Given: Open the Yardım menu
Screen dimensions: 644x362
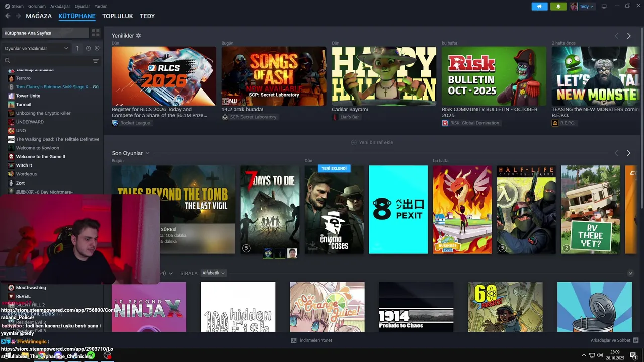Looking at the screenshot, I should coord(101,6).
